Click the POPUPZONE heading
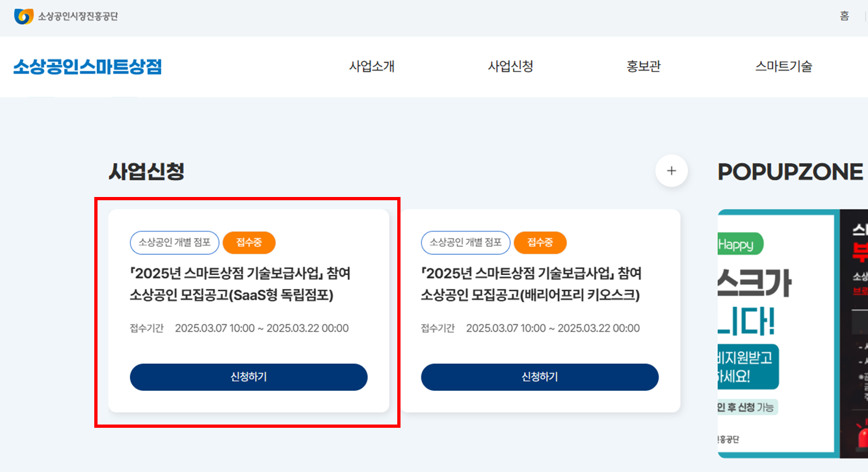 coord(791,172)
